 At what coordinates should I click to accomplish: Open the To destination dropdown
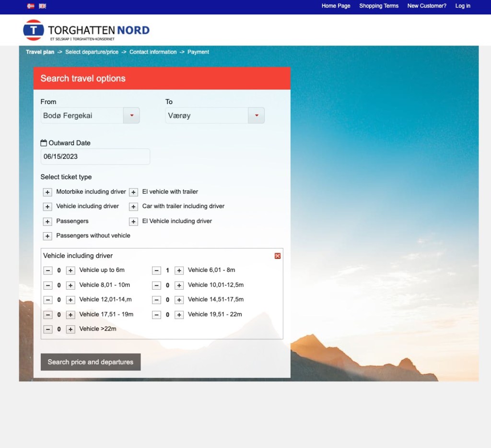[x=256, y=116]
